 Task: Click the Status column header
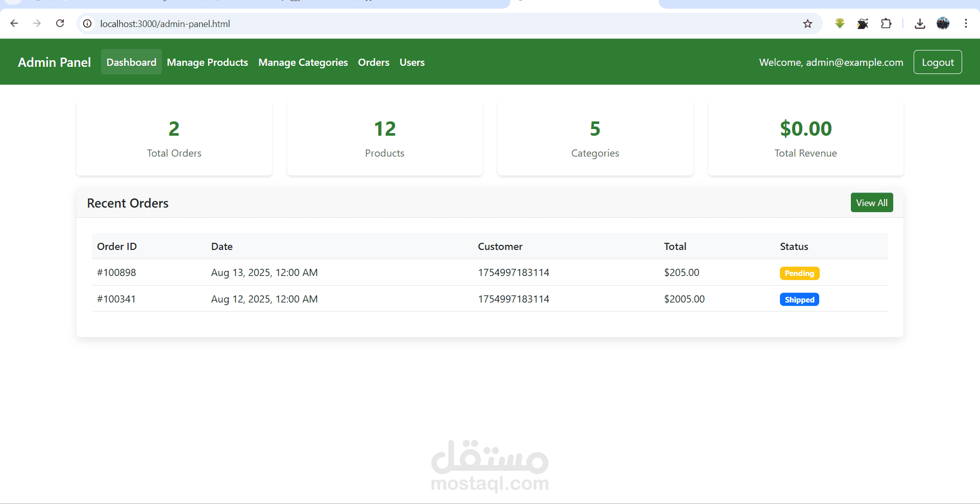(x=794, y=246)
